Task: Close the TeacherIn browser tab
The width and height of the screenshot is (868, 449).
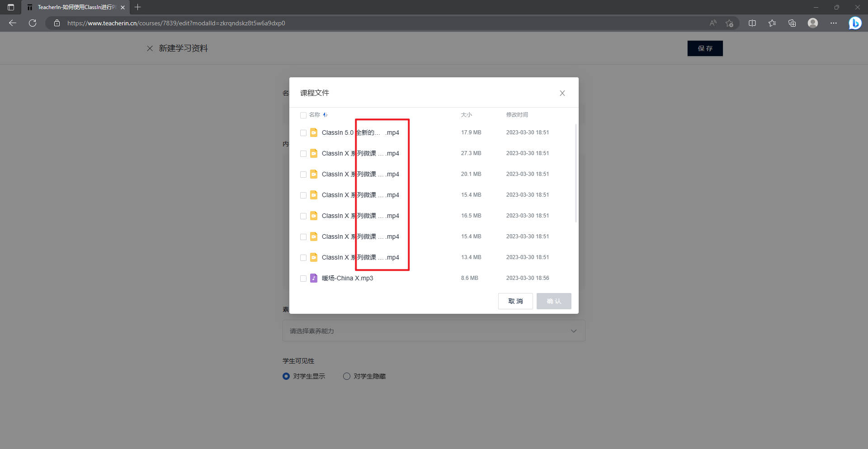Action: pyautogui.click(x=123, y=7)
